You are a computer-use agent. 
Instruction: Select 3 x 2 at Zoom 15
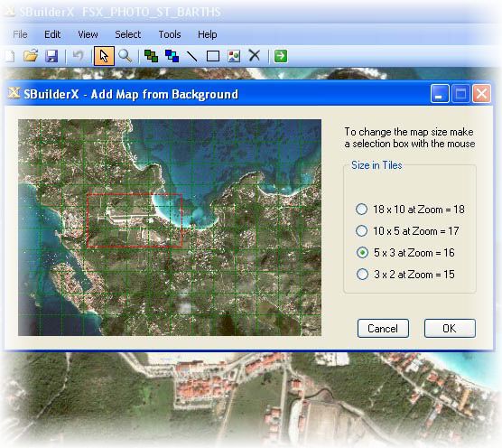[362, 274]
